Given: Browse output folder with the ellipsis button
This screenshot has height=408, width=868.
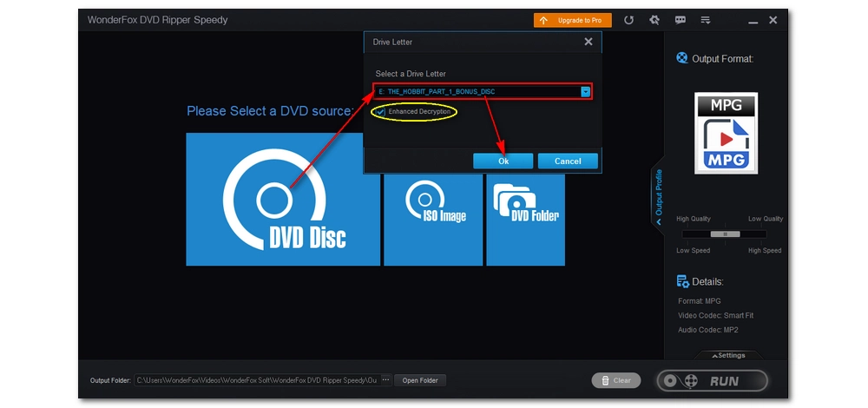Looking at the screenshot, I should click(x=386, y=380).
